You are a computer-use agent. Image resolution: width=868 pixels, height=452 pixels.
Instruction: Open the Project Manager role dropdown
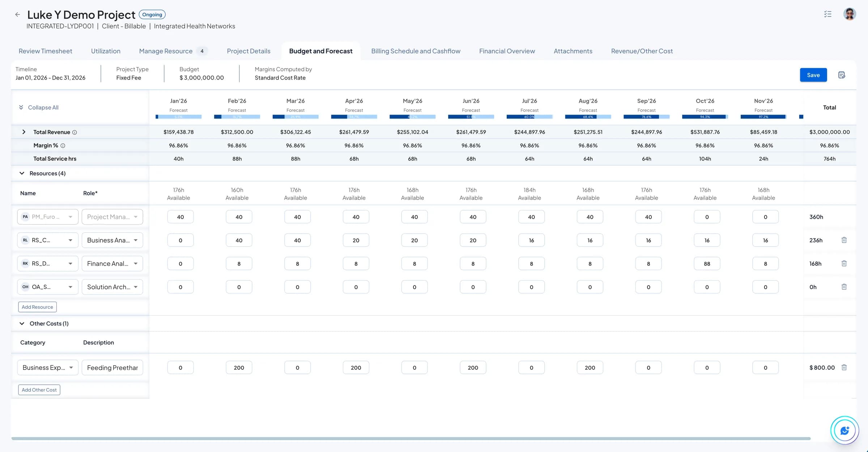pos(112,217)
